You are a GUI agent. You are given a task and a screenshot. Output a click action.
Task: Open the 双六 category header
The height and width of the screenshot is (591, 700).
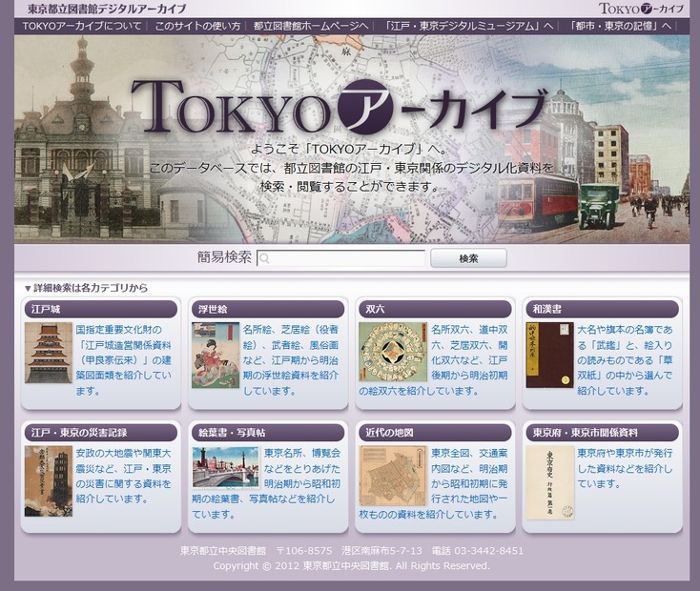click(435, 309)
